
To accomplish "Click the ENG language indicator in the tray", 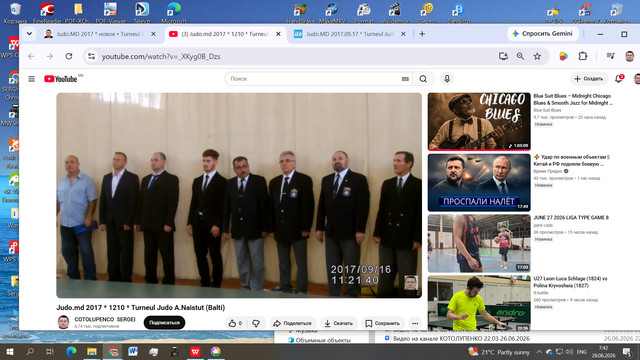I will click(x=582, y=351).
